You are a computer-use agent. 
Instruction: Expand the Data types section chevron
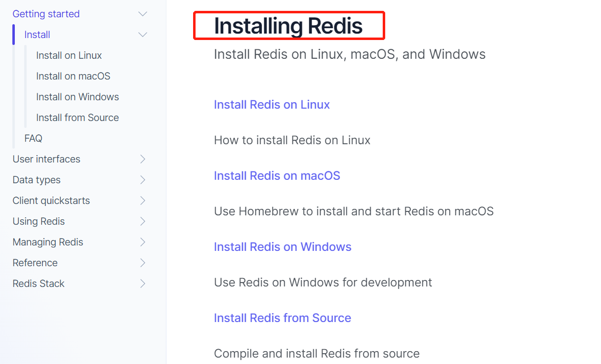click(143, 180)
